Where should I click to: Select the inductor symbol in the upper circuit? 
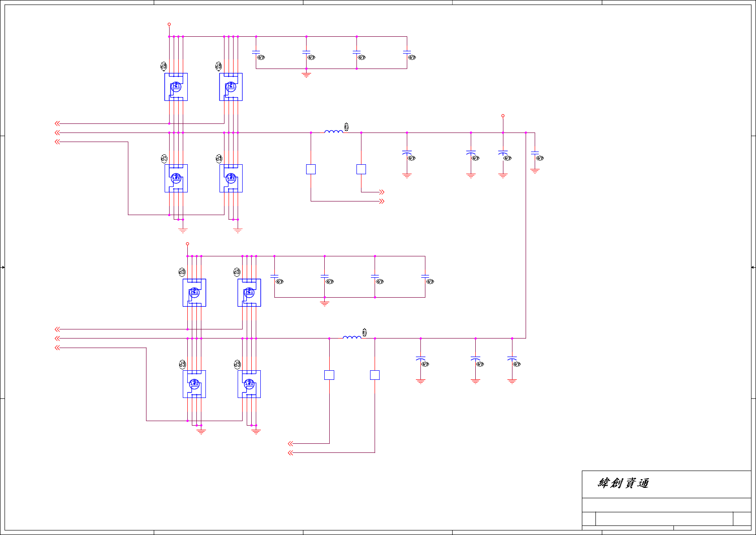click(x=334, y=132)
